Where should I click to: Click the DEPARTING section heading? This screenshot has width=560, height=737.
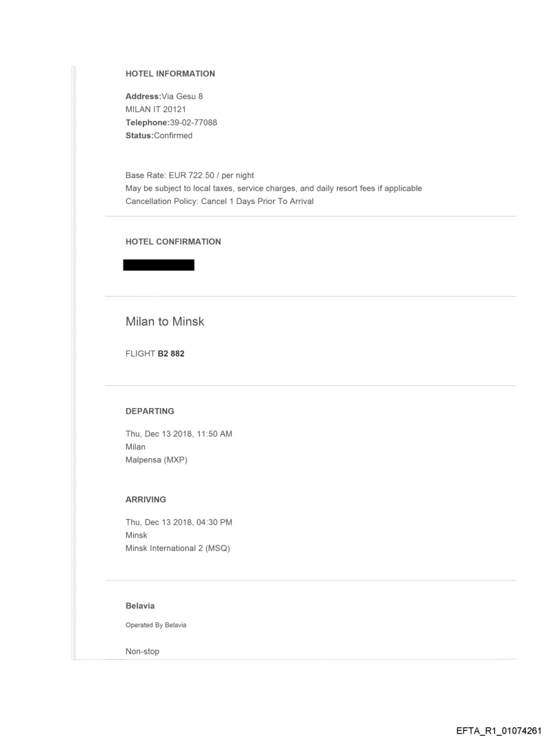(150, 411)
